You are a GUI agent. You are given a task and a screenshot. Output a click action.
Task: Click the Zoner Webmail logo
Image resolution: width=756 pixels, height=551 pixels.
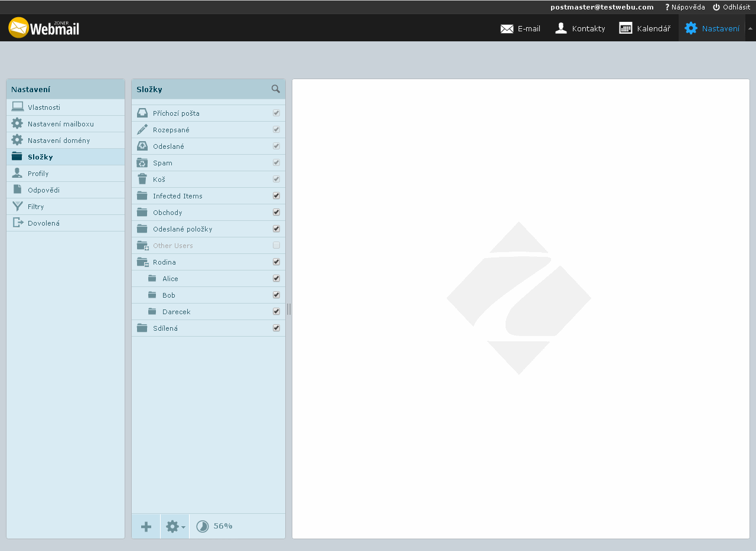tap(44, 28)
